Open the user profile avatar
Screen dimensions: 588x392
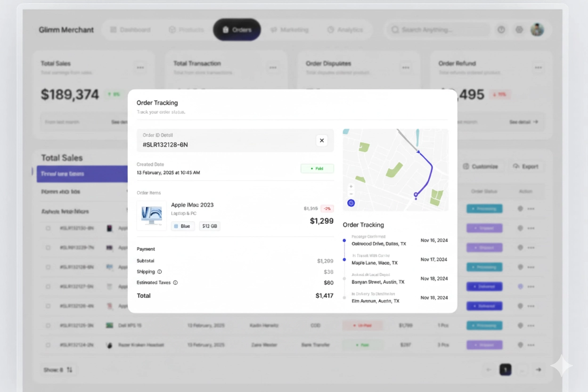[x=537, y=30]
